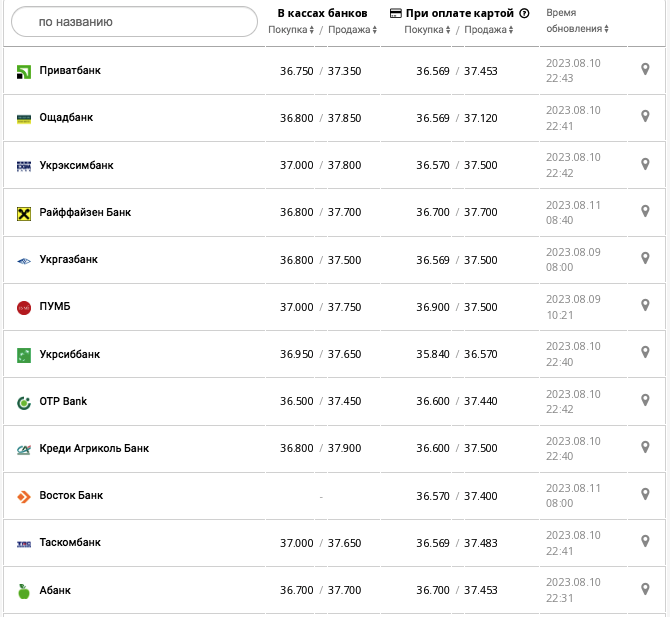This screenshot has width=670, height=617.
Task: Show ПУМБ branches via map pin
Action: pos(645,306)
